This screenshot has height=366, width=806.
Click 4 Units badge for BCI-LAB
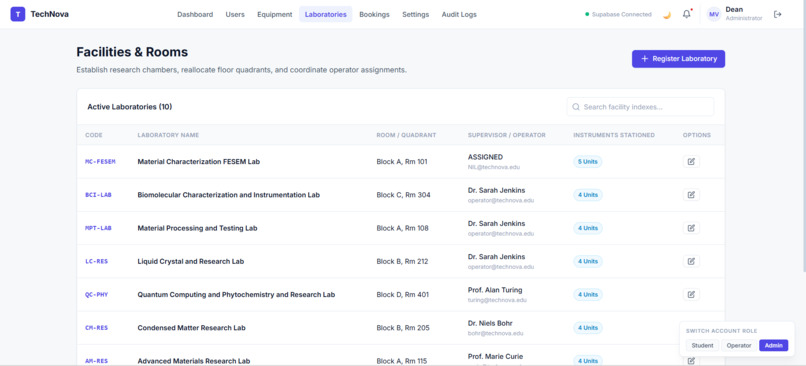pyautogui.click(x=588, y=195)
